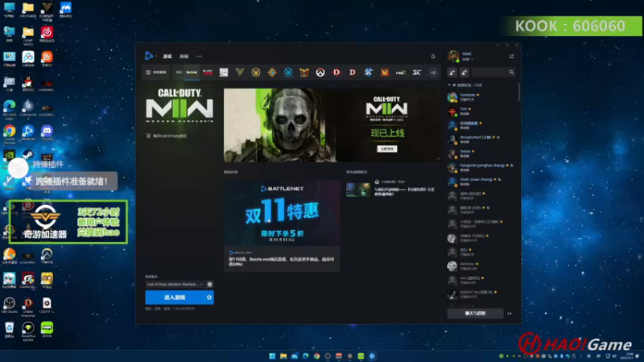Click the friend settings icon beside add friend

(464, 72)
